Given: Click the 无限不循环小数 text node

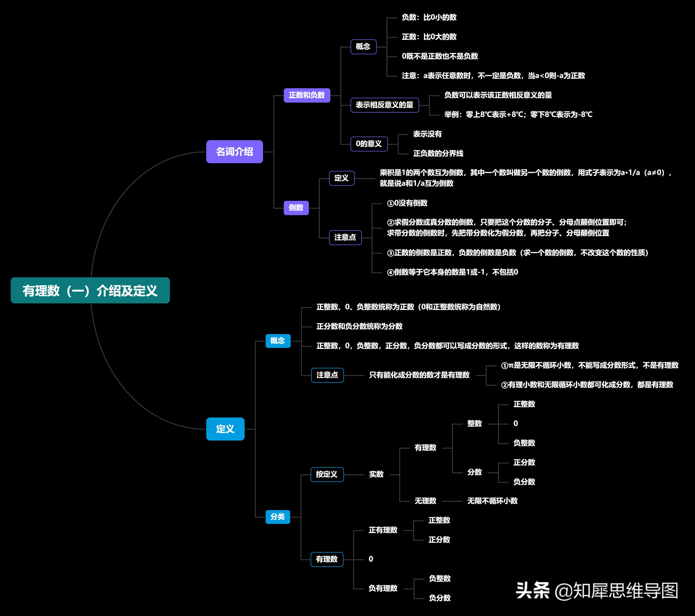Looking at the screenshot, I should click(492, 501).
